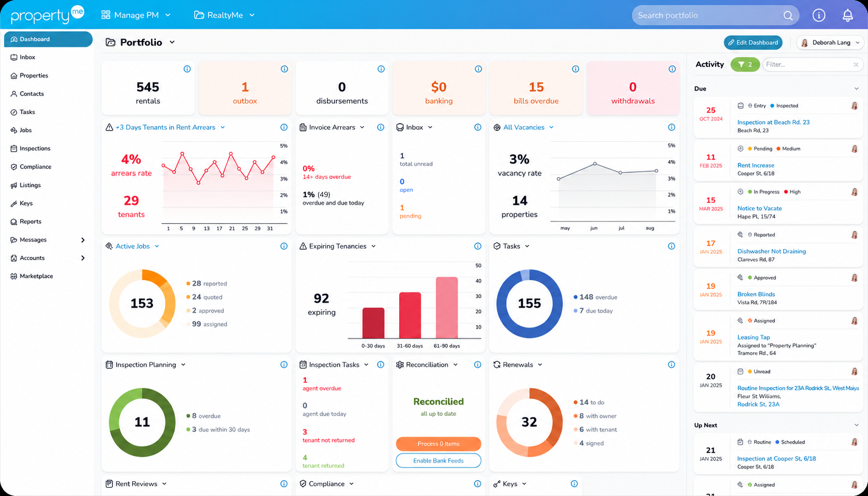Collapse the Due section chevron

[856, 89]
